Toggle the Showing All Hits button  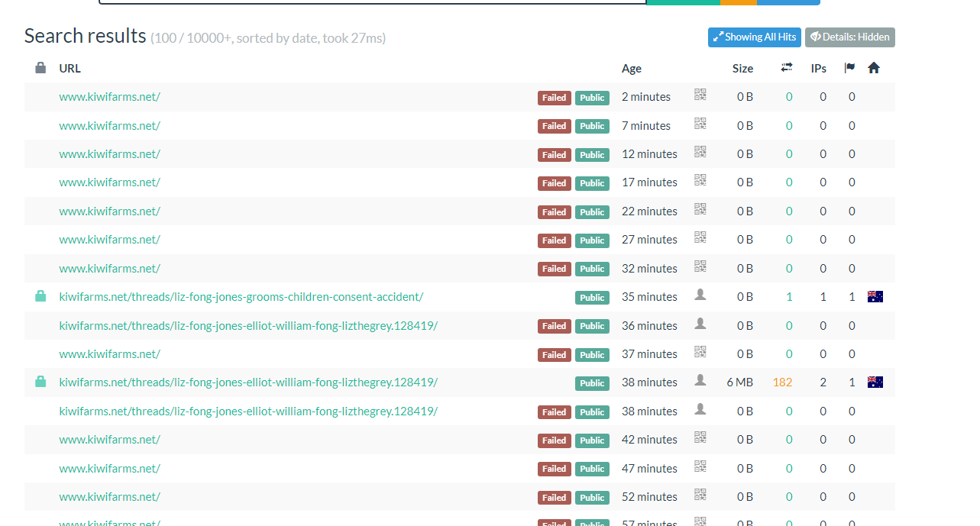point(755,37)
